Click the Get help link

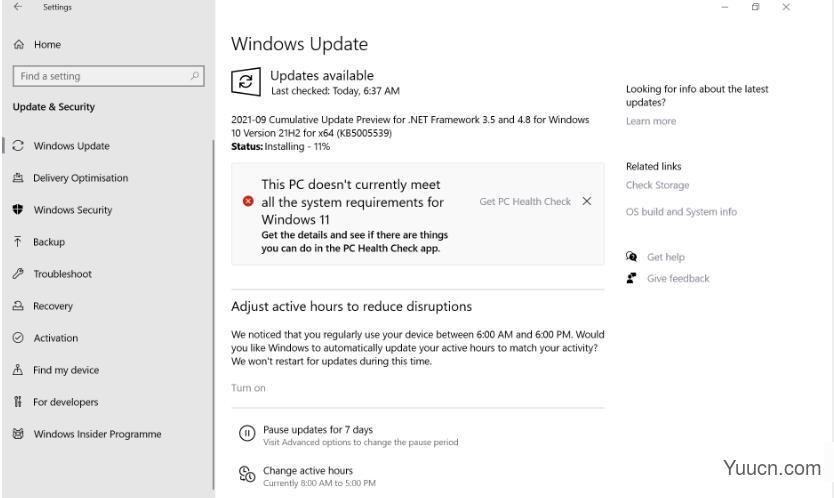[x=666, y=256]
